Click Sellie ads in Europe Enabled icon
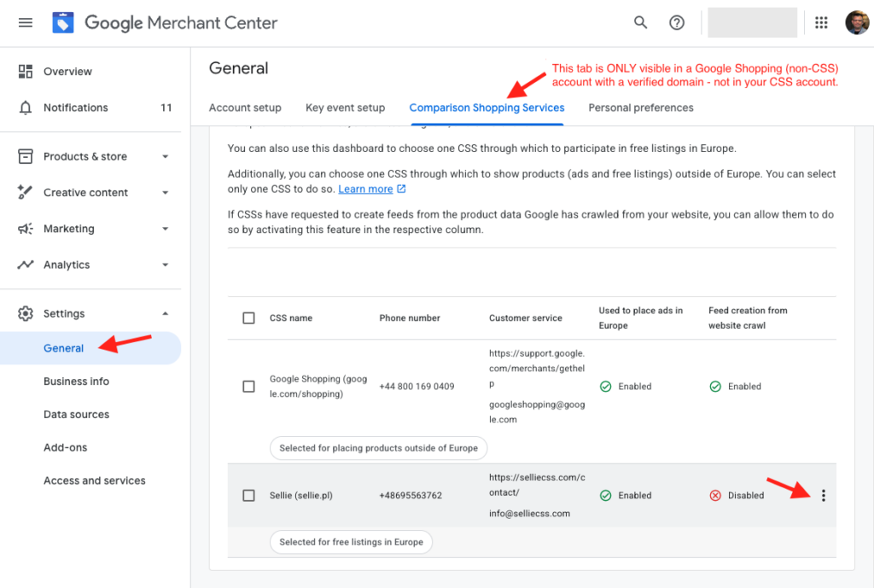This screenshot has height=588, width=874. pos(605,496)
